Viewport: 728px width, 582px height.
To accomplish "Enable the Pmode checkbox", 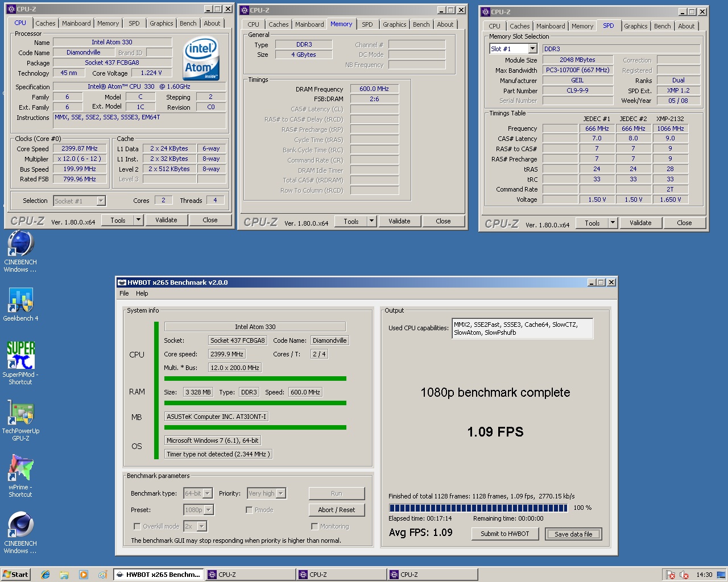I will (x=249, y=510).
